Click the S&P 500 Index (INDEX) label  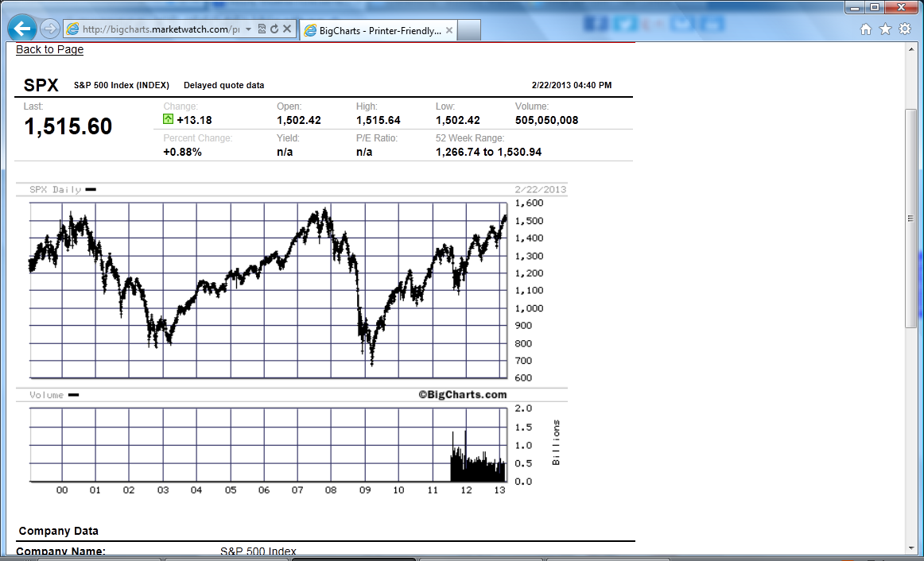122,85
